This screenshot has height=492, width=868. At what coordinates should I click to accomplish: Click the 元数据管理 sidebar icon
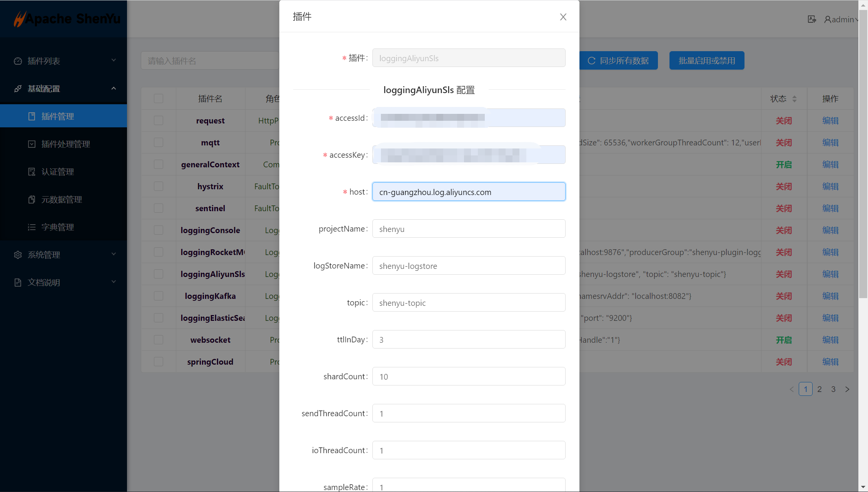pos(32,200)
